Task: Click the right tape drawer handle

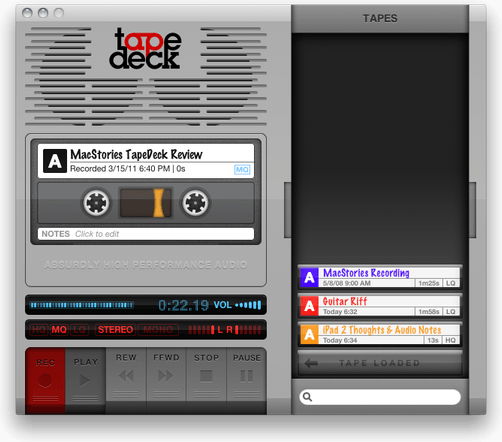Action: tap(472, 210)
